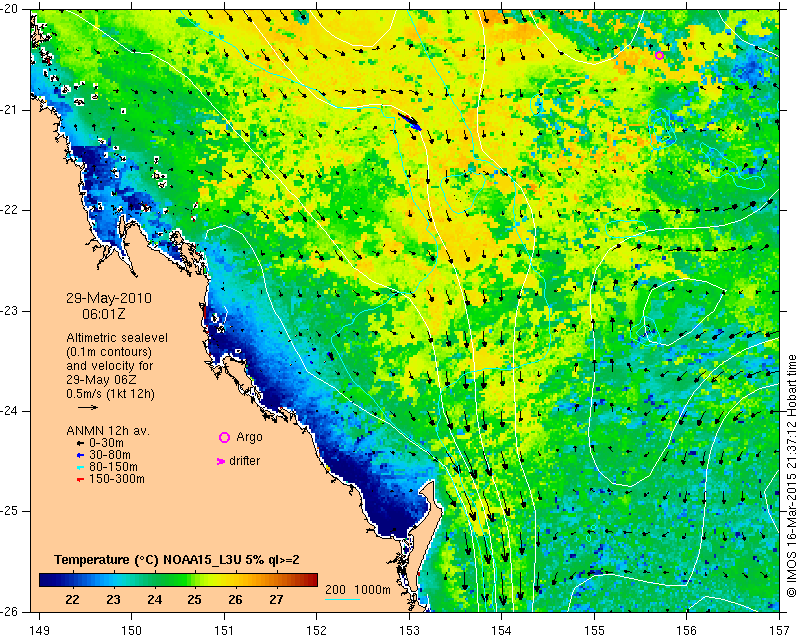Click the time text 06:01Z
Viewport: 800px width, 640px height.
pos(104,314)
